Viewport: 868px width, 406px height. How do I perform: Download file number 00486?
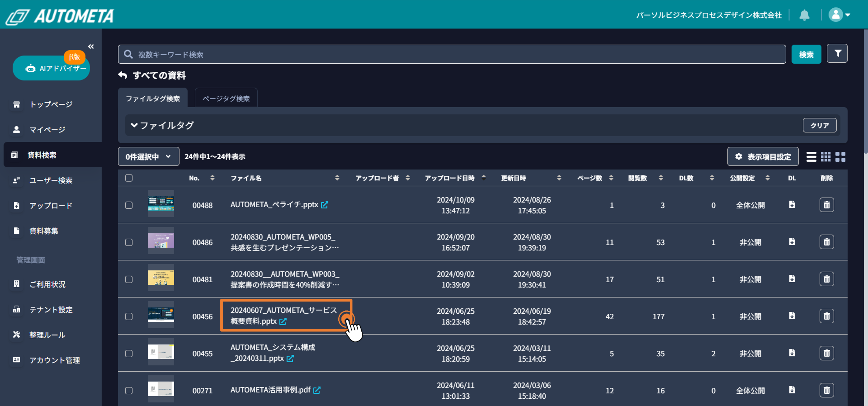click(x=792, y=242)
